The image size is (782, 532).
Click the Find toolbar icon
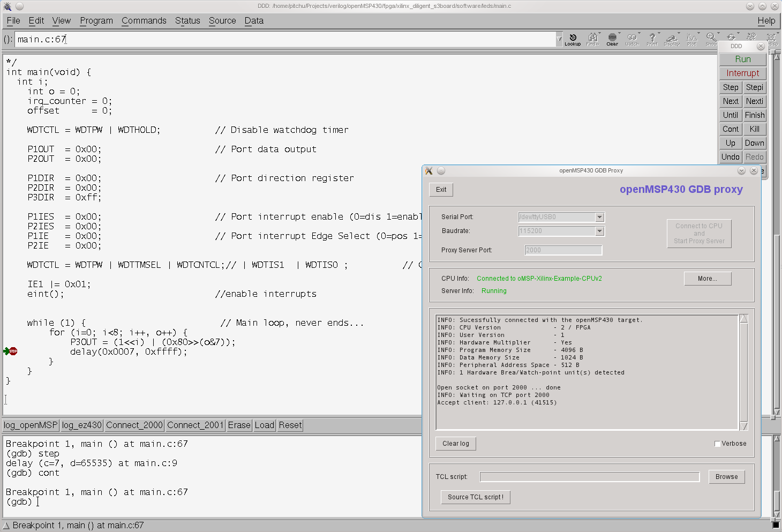[592, 39]
